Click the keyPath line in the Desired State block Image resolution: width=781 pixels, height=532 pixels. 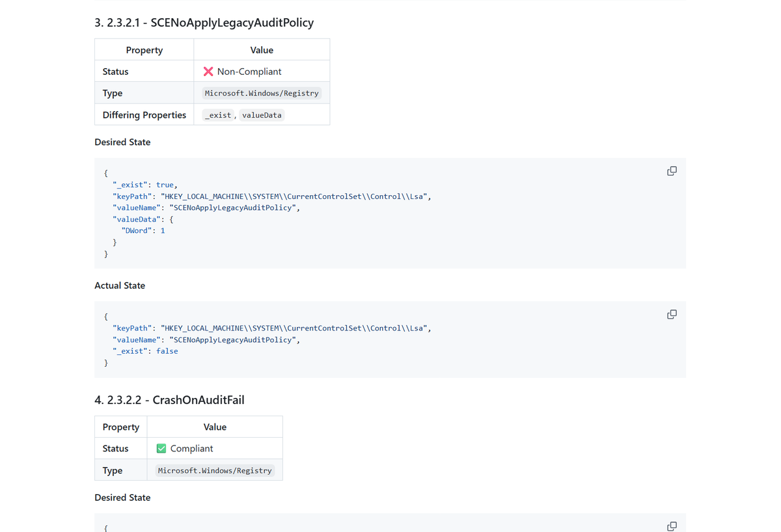click(272, 196)
